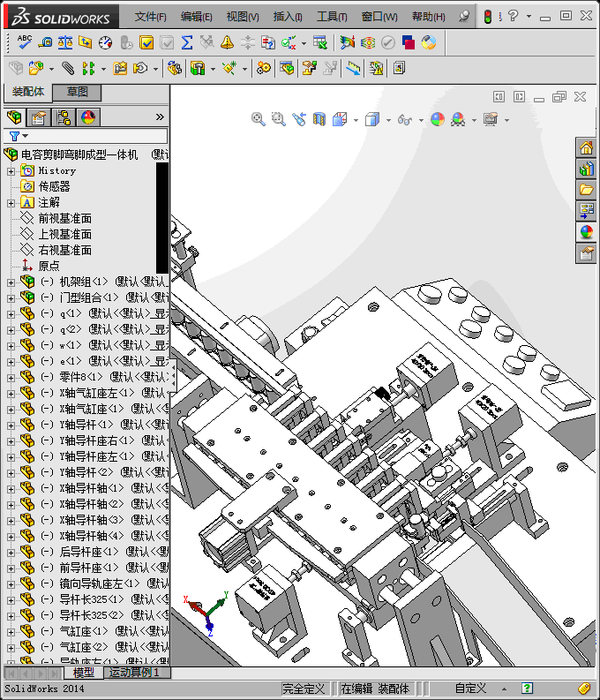Expand the History tree node
Image resolution: width=600 pixels, height=700 pixels.
11,170
